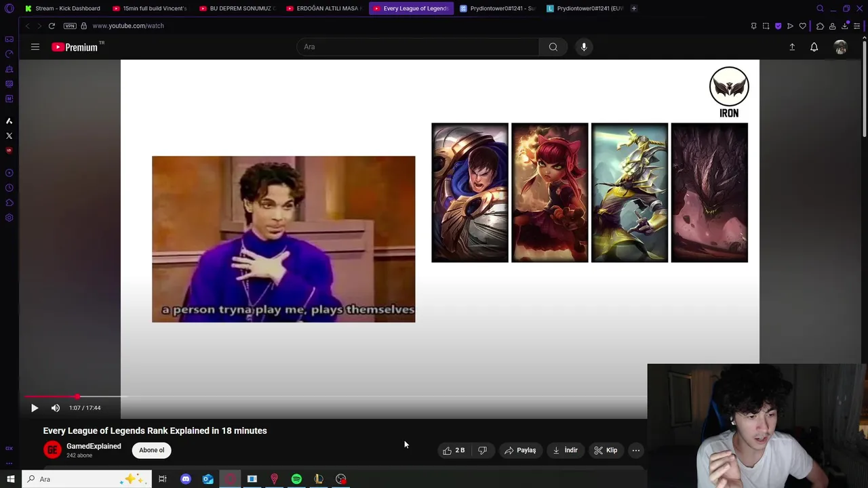Click the YouTube search magnifier button
Image resolution: width=868 pixels, height=488 pixels.
553,47
